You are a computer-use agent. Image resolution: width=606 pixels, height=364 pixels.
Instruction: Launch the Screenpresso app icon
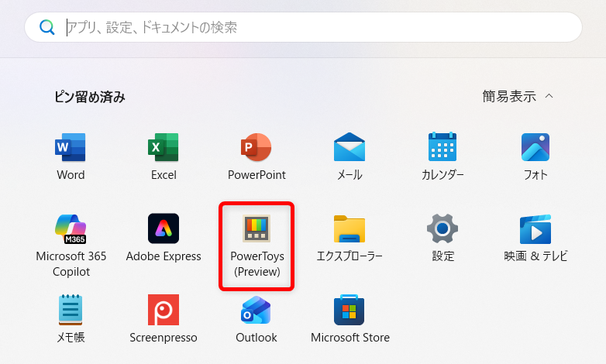(163, 310)
